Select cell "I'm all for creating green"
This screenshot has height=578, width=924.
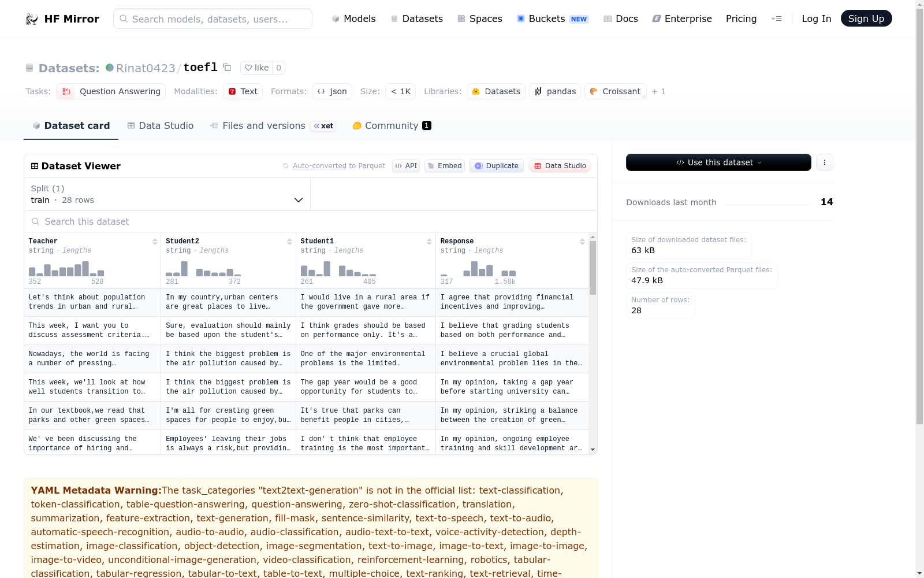point(228,416)
